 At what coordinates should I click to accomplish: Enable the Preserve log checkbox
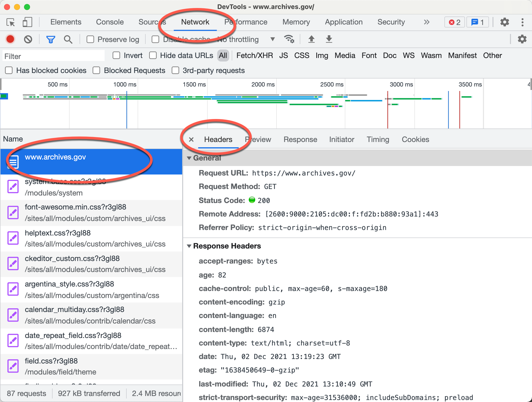[x=90, y=39]
